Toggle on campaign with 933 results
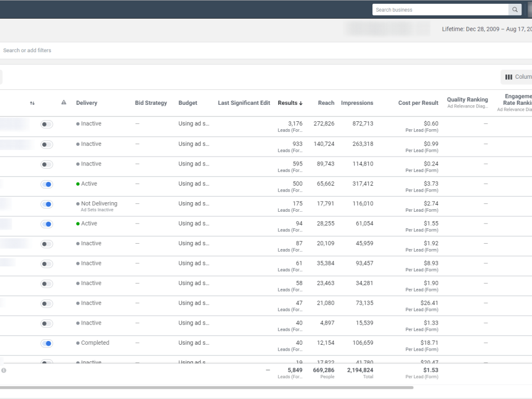Viewport: 532px width, 399px height. (47, 145)
